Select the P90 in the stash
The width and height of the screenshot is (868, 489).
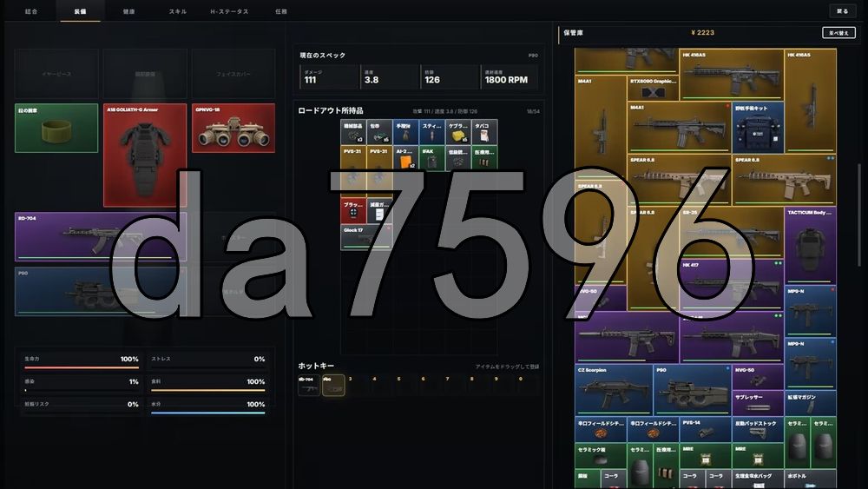[x=692, y=390]
